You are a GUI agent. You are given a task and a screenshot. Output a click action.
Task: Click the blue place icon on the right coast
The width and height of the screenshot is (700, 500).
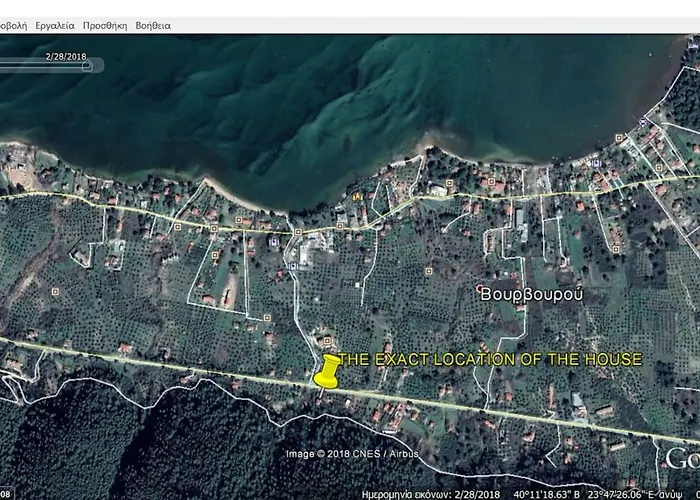[x=596, y=162]
